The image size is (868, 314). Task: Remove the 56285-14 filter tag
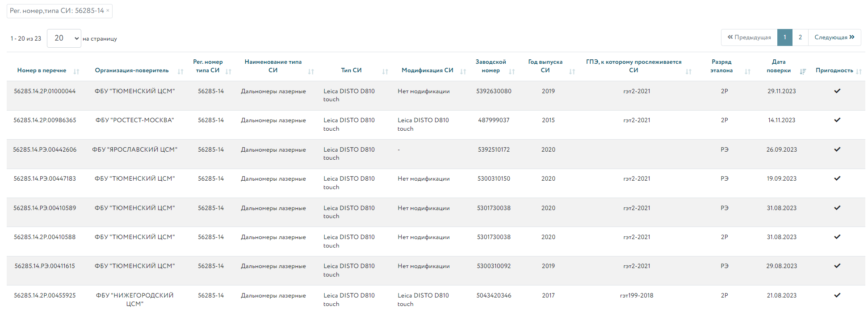(108, 11)
